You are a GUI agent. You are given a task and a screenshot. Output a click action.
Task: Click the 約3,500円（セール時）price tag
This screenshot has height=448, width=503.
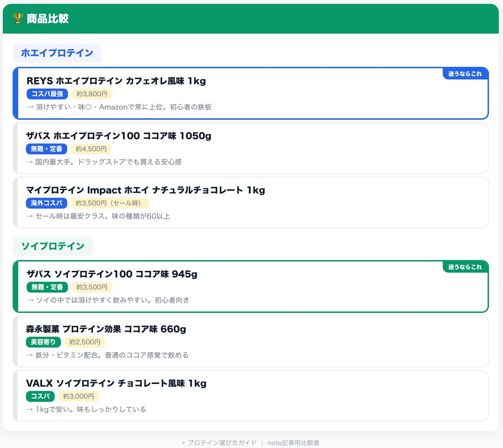[110, 203]
